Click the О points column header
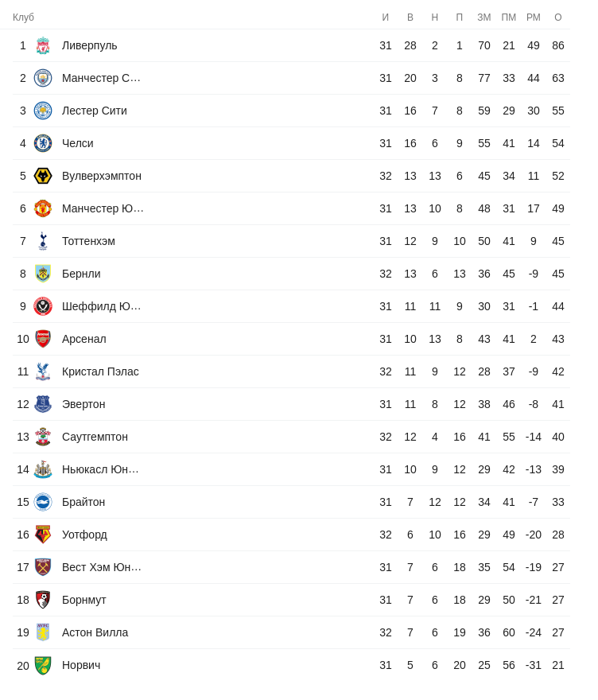The image size is (598, 700). 557,17
